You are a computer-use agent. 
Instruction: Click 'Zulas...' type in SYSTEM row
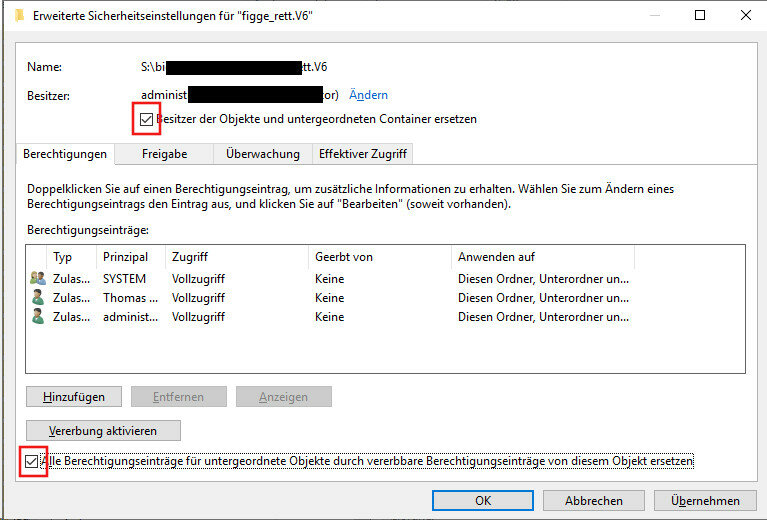click(71, 279)
